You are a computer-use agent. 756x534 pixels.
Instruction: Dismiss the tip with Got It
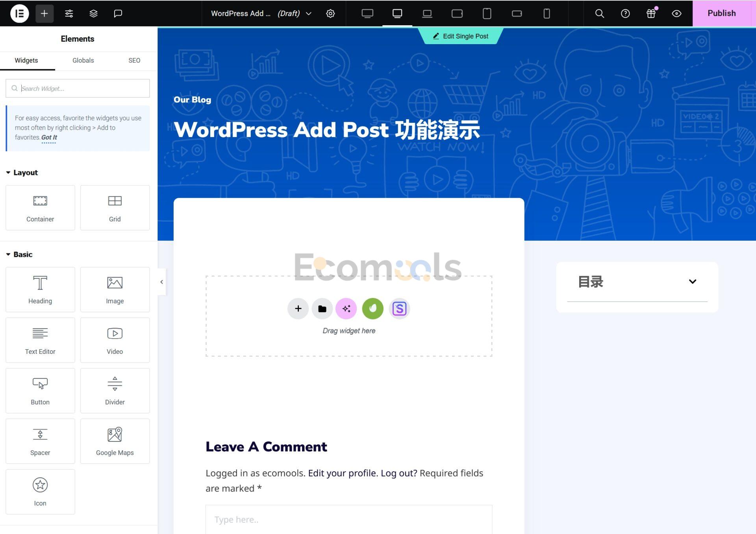[x=49, y=137]
